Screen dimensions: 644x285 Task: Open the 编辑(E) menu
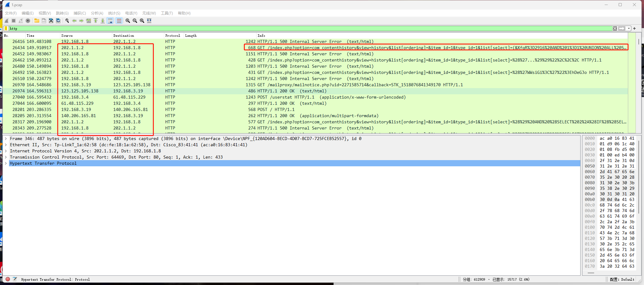28,13
